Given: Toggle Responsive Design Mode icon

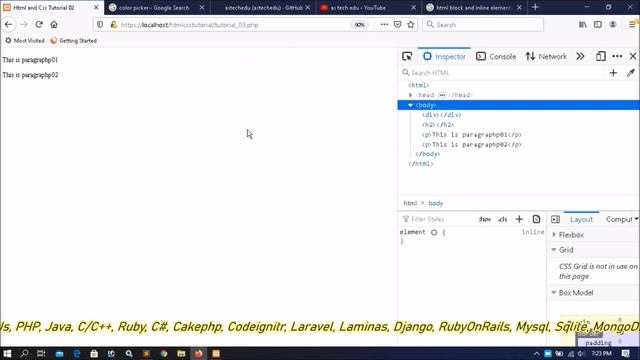Looking at the screenshot, I should click(x=600, y=56).
